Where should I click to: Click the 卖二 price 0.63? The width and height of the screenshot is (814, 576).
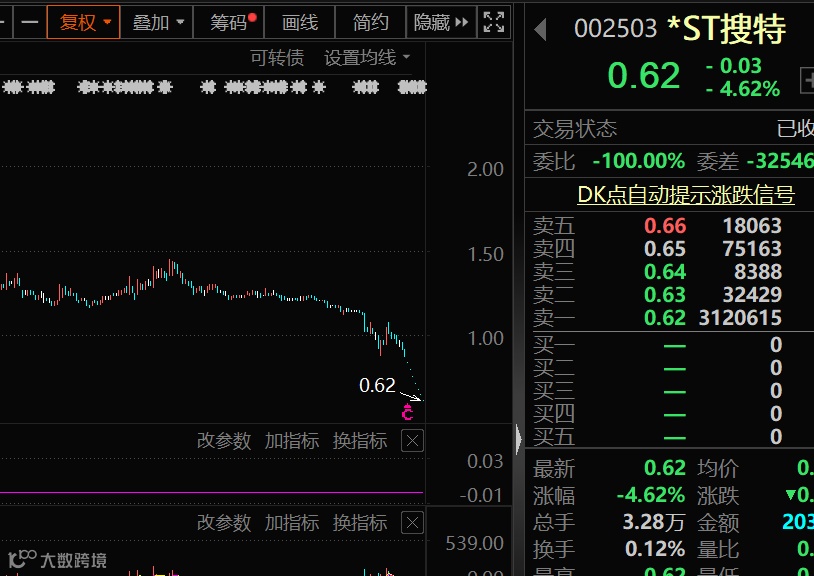pos(665,294)
